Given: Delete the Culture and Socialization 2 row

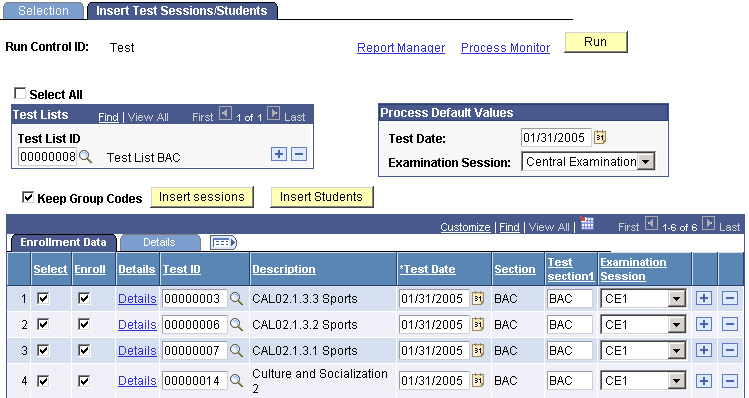Looking at the screenshot, I should (730, 381).
